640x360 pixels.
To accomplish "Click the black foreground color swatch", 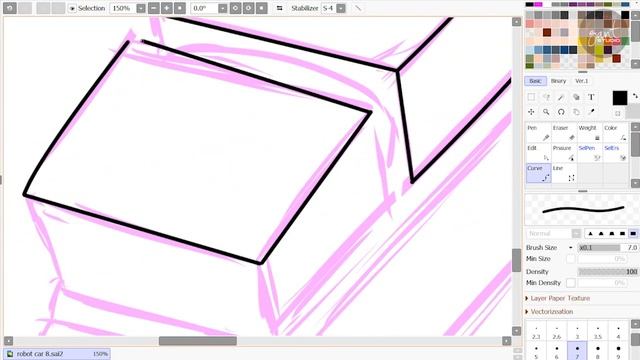I will tap(620, 98).
